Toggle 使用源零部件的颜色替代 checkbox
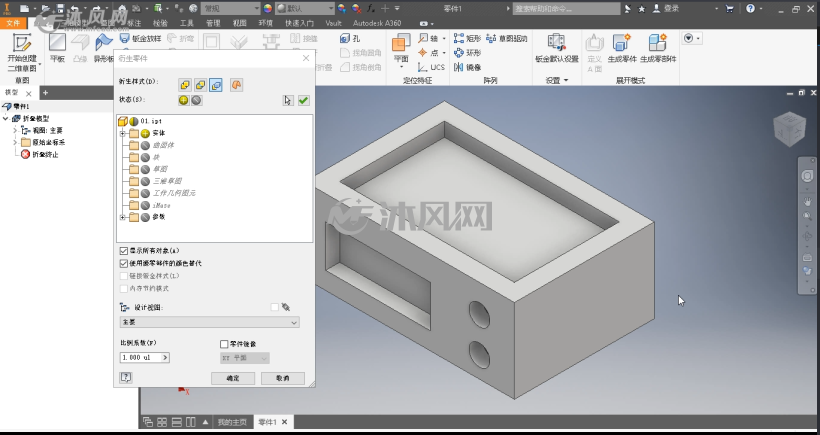Viewport: 820px width, 435px height. (x=123, y=264)
